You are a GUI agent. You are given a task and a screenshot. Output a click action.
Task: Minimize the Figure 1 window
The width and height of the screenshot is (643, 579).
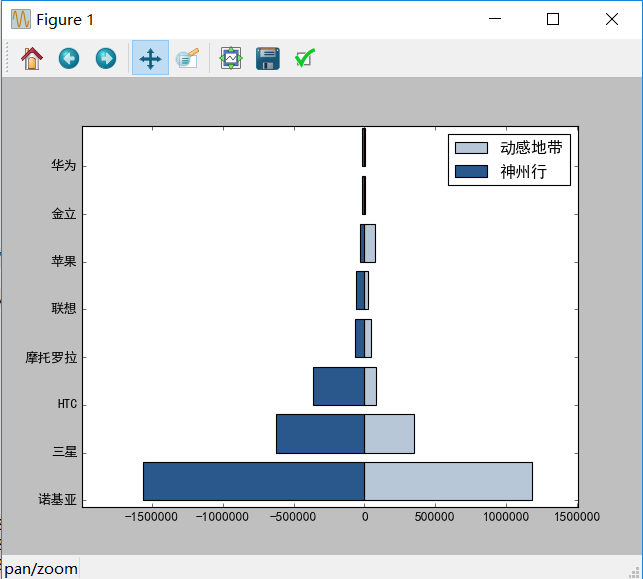[495, 19]
